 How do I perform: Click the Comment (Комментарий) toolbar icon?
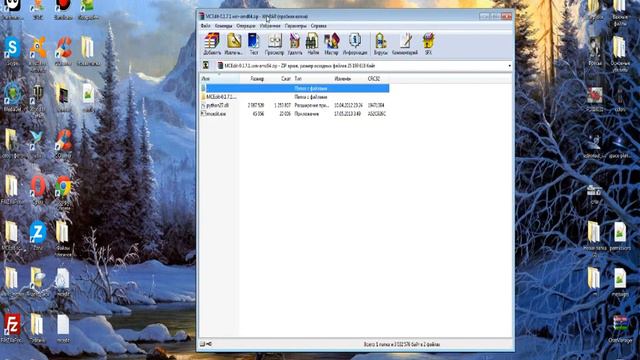pos(405,44)
